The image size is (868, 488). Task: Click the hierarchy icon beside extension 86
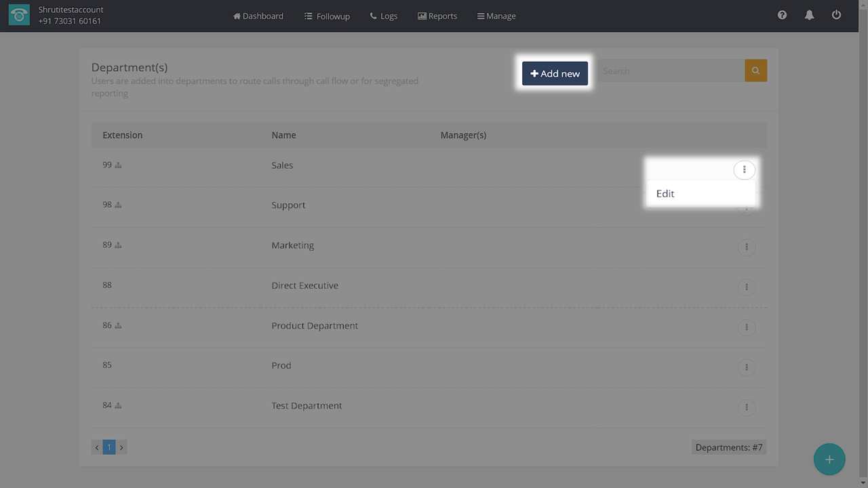[x=118, y=326]
